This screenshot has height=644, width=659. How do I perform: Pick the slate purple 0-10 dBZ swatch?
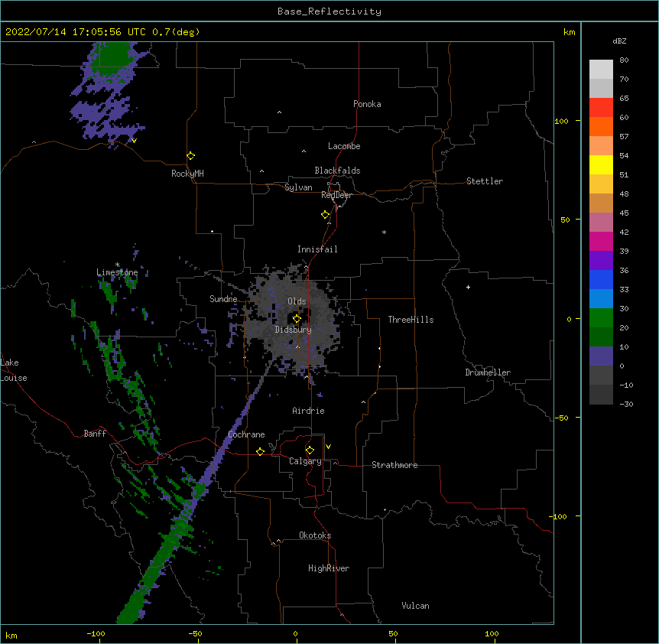coord(601,356)
